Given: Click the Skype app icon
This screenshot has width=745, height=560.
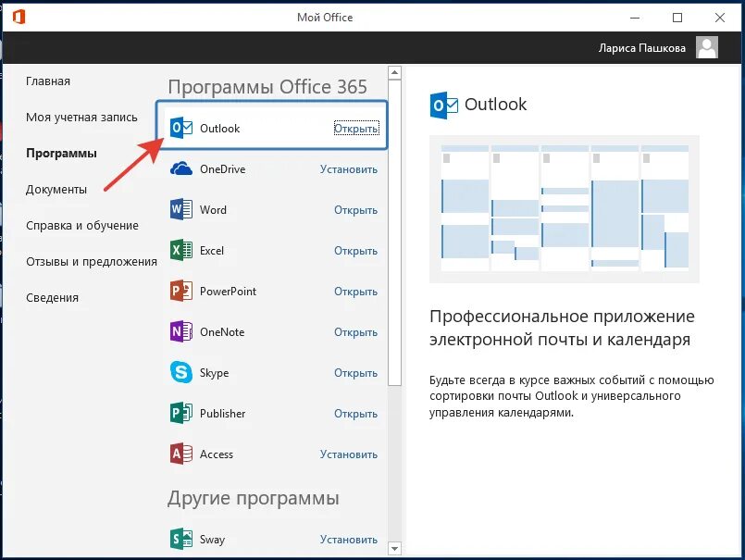Looking at the screenshot, I should [x=181, y=372].
